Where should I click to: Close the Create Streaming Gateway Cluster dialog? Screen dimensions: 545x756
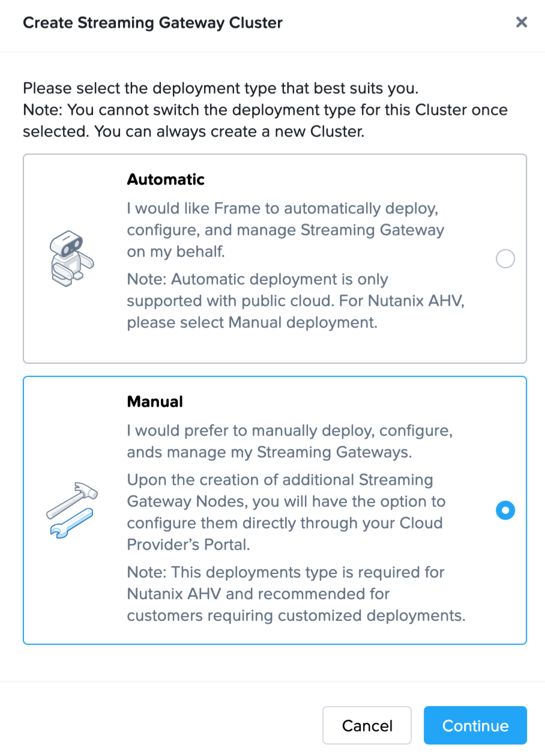tap(522, 23)
